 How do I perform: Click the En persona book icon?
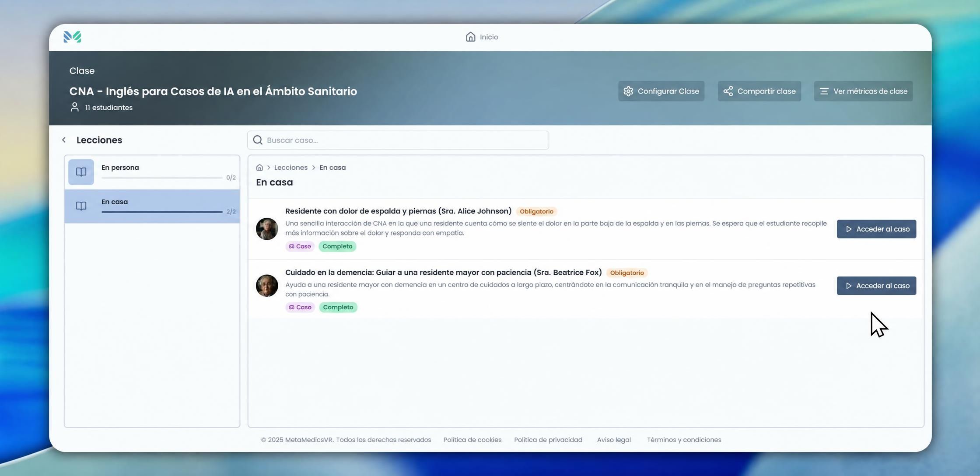pos(81,172)
